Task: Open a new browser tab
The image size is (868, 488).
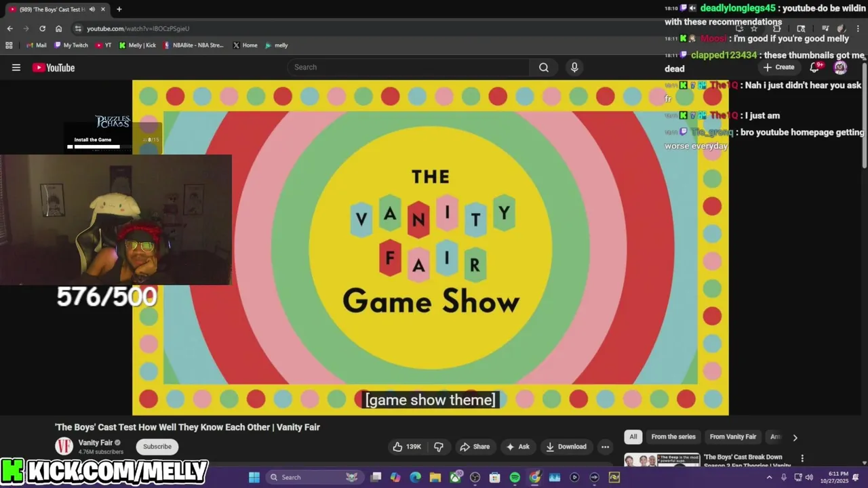Action: [x=119, y=9]
